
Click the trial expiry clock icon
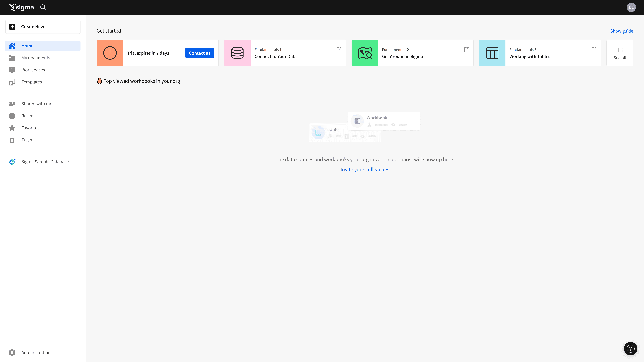coord(110,53)
